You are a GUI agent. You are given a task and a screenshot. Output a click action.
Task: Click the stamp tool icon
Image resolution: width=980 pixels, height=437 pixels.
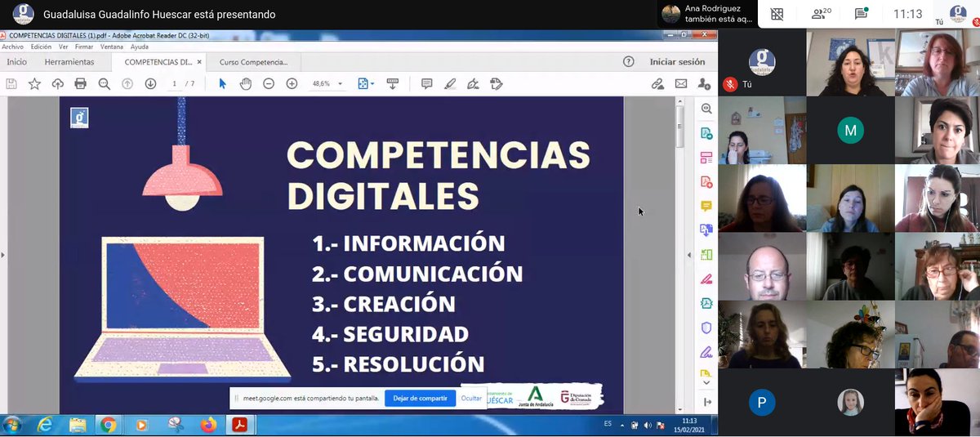(496, 83)
